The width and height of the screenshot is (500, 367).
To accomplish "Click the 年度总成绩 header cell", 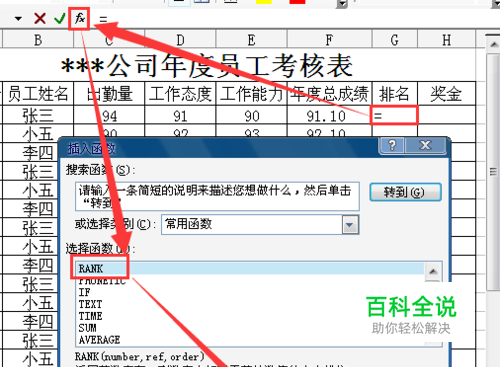I will pyautogui.click(x=329, y=94).
